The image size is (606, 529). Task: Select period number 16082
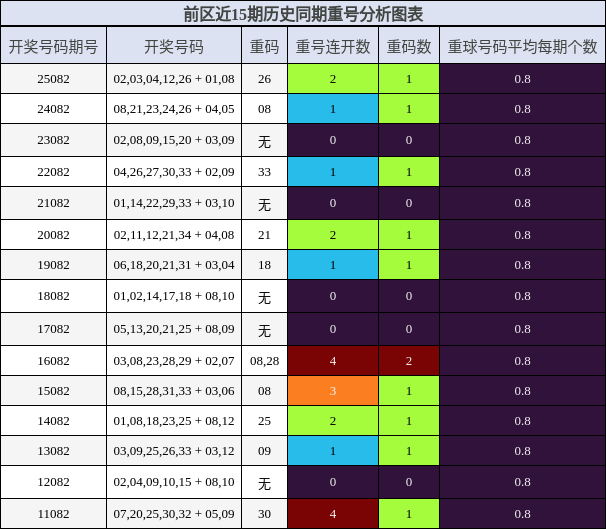click(x=53, y=361)
